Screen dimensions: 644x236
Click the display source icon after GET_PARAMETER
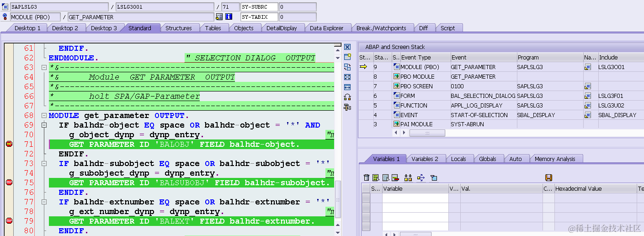[x=219, y=17]
